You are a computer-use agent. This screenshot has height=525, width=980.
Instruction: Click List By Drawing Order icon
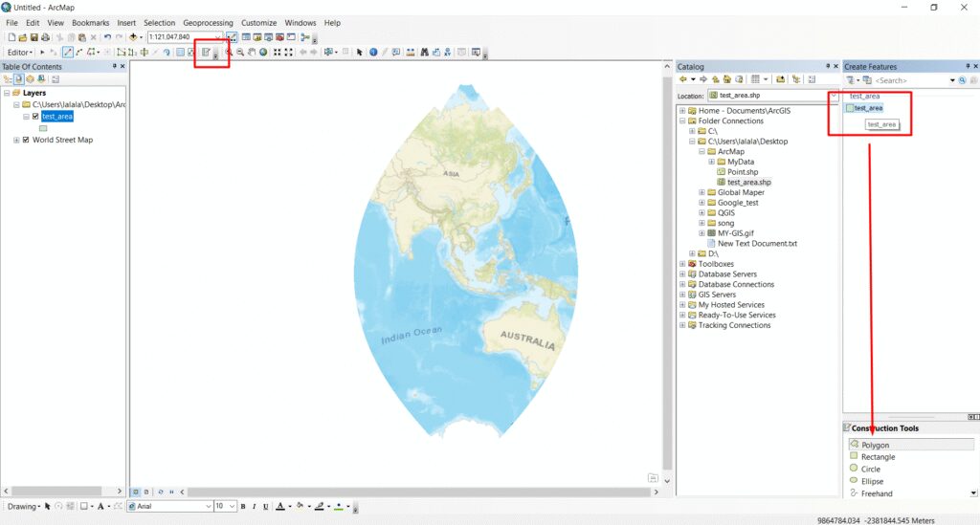[x=8, y=79]
